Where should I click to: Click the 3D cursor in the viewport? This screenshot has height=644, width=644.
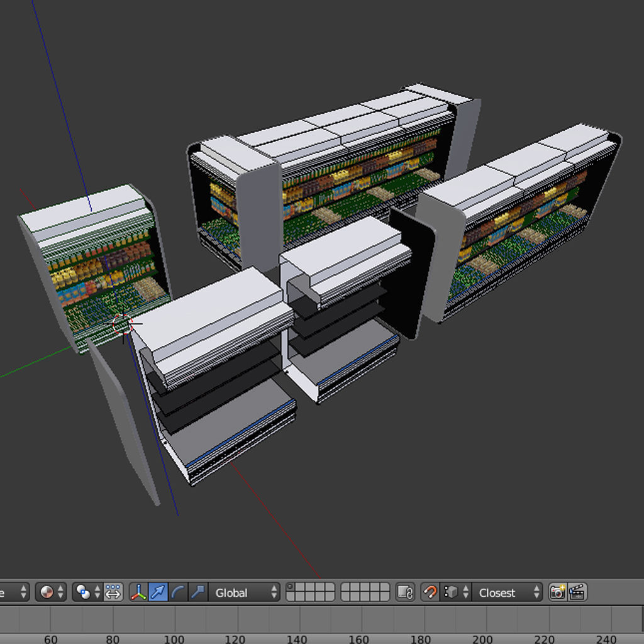coord(123,324)
